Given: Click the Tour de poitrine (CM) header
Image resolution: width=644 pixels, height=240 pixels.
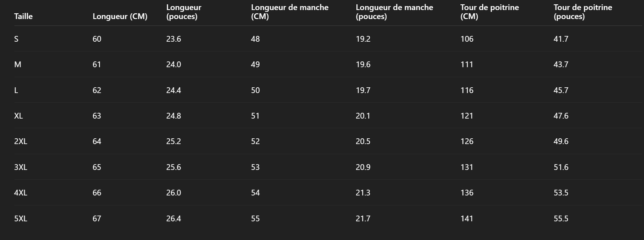Looking at the screenshot, I should (x=489, y=12).
